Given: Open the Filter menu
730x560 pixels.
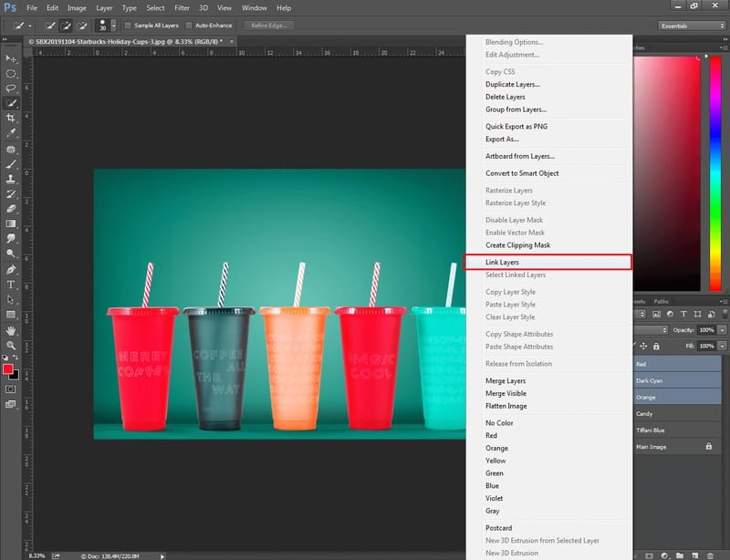Looking at the screenshot, I should pos(182,8).
